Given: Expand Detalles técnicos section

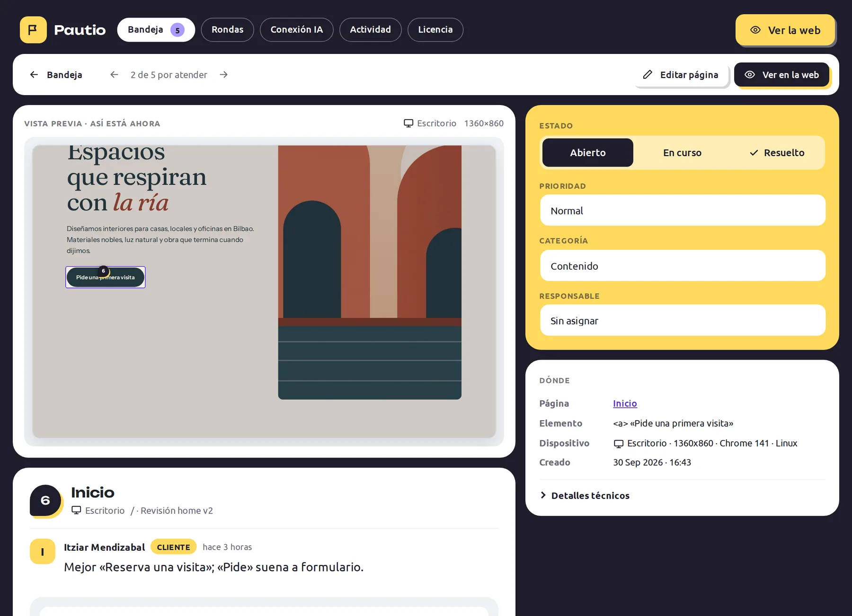Looking at the screenshot, I should (x=585, y=495).
